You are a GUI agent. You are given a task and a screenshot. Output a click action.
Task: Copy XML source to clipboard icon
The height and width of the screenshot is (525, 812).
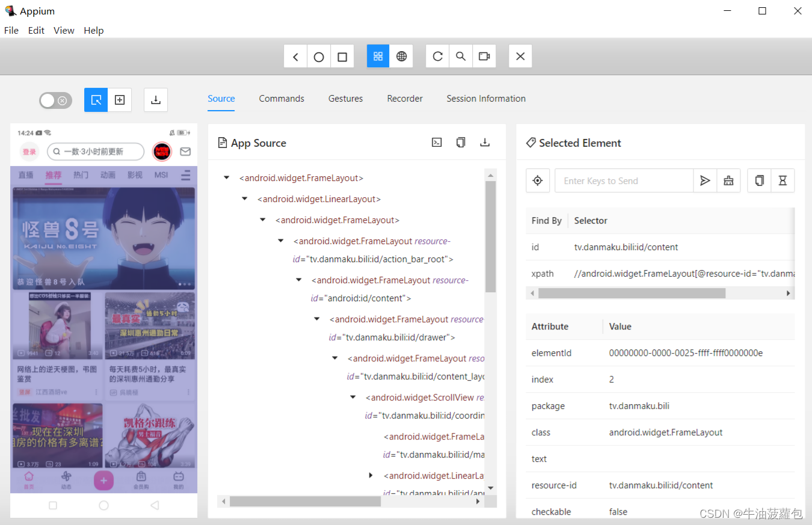461,143
